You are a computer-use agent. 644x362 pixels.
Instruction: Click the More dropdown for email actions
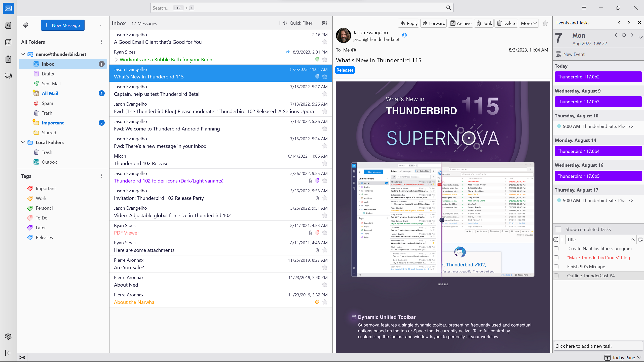529,23
